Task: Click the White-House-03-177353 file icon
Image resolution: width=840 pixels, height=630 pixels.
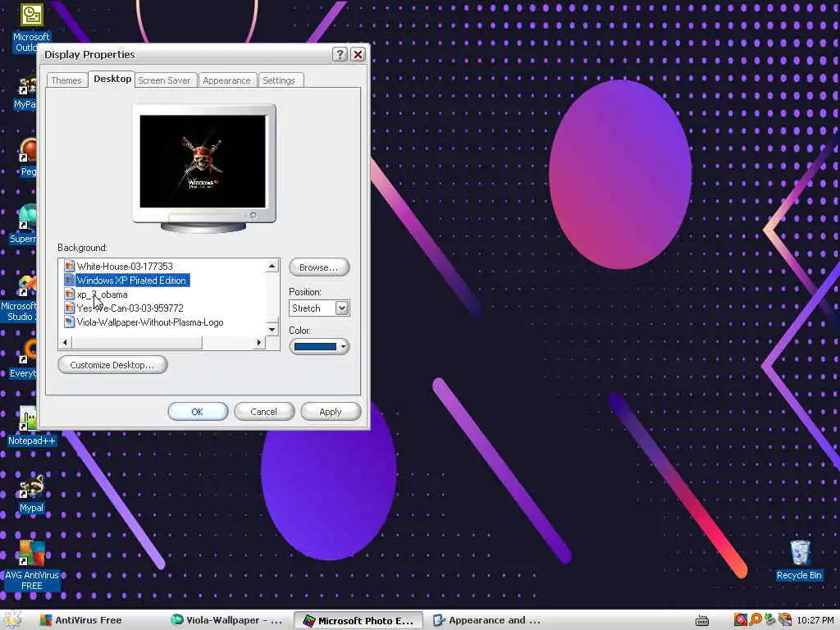Action: point(69,267)
